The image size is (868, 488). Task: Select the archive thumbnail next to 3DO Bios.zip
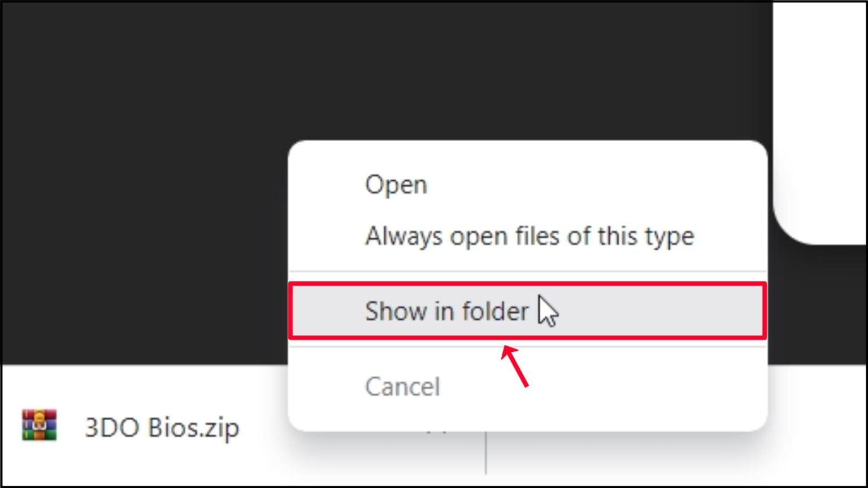tap(39, 425)
